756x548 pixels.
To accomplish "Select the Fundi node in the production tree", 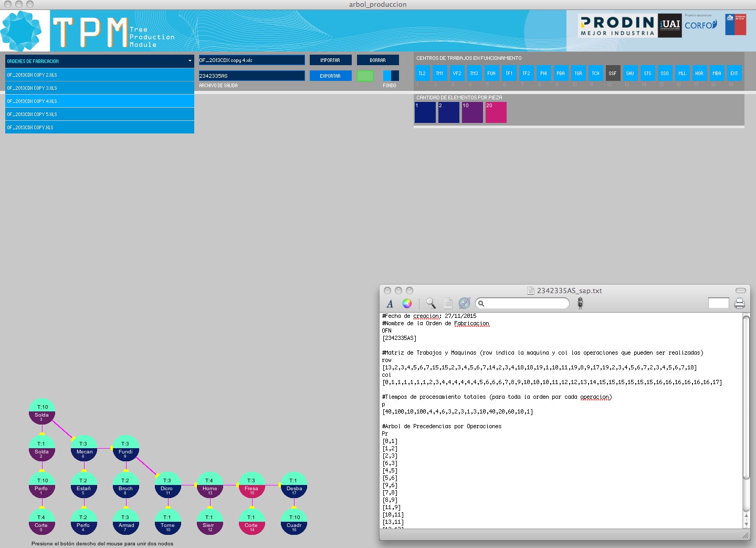I will point(125,448).
